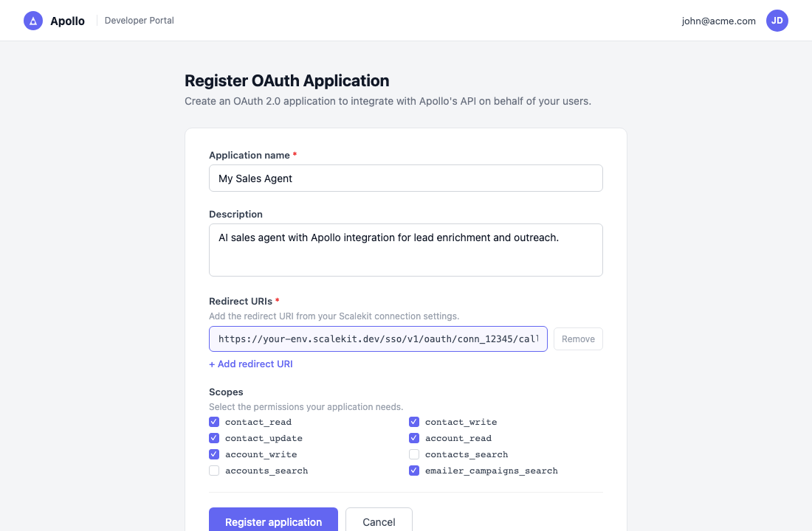The image size is (812, 531).
Task: Deselect the account_write scope checkbox
Action: coord(214,454)
